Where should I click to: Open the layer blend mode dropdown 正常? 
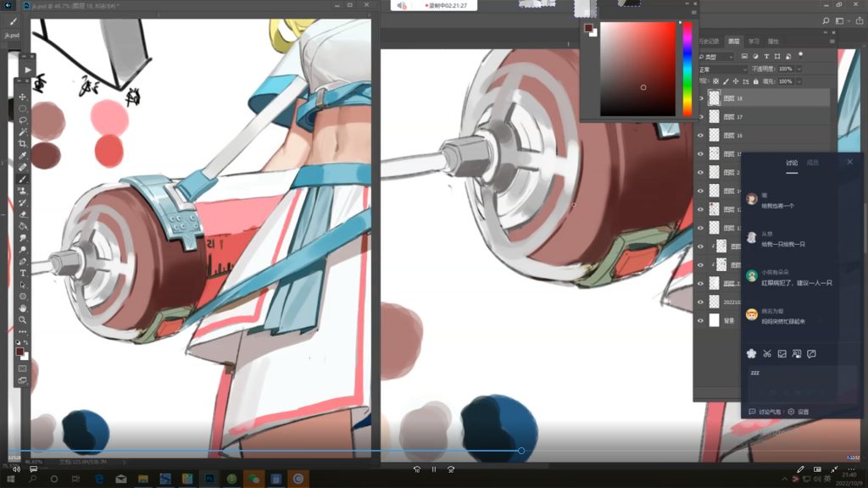[722, 69]
